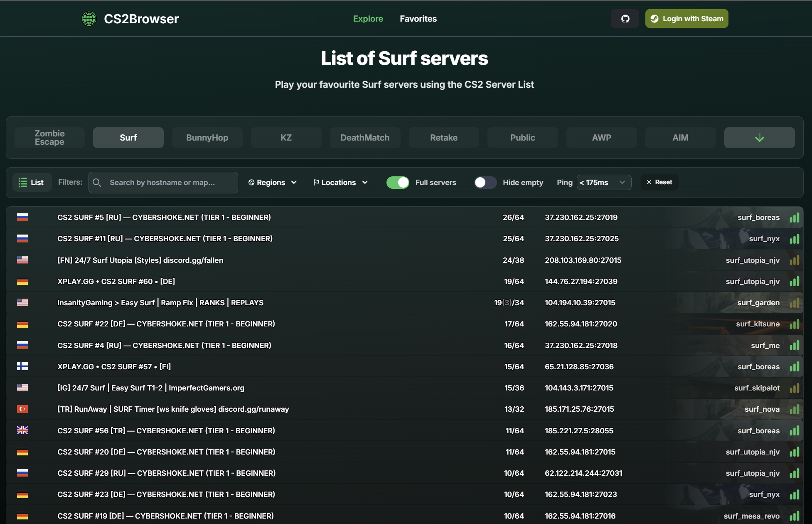Disable the Full servers toggle
The width and height of the screenshot is (812, 524).
[398, 182]
